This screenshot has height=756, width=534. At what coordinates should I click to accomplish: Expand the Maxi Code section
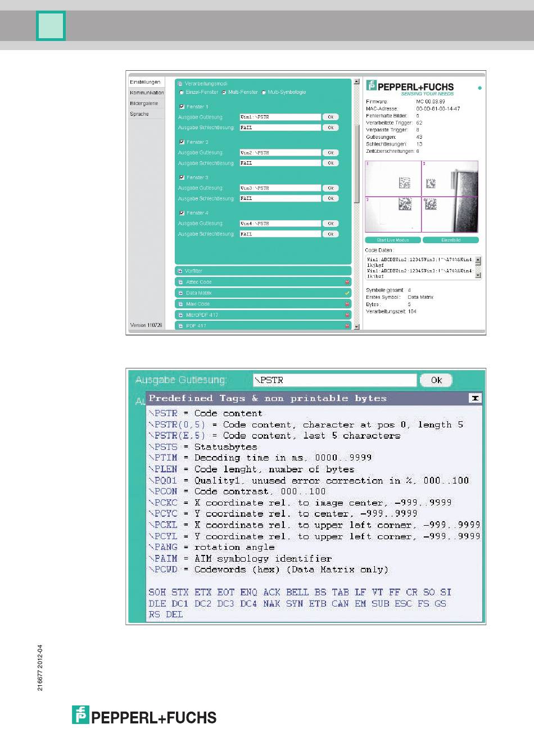click(180, 304)
